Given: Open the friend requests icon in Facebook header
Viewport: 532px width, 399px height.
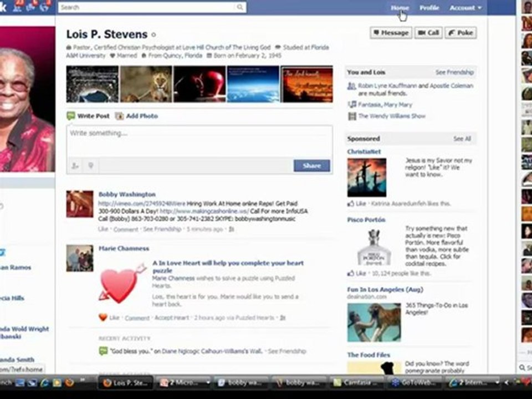Looking at the screenshot, I should click(x=17, y=7).
